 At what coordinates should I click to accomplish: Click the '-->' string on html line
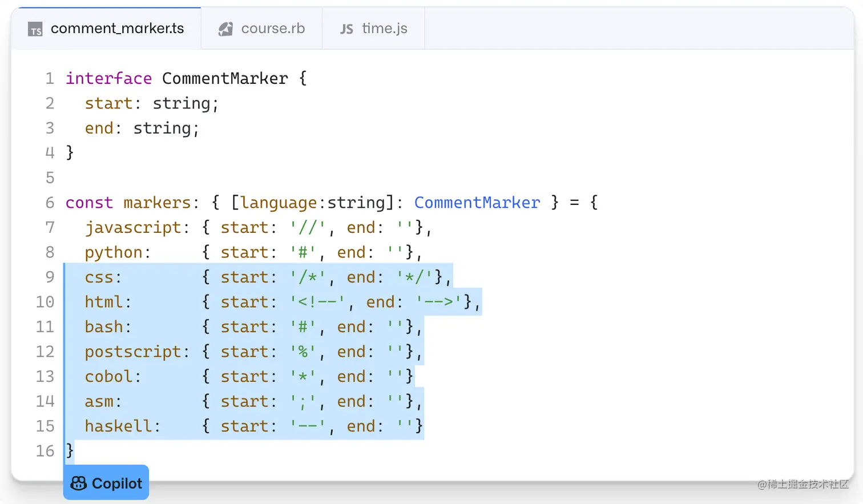pos(438,302)
